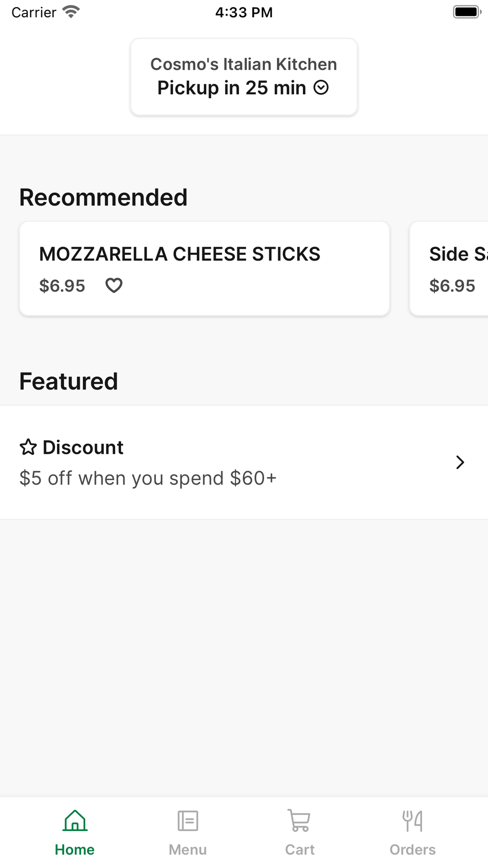488x868 pixels.
Task: Tap the Orders fork and knife icon
Action: tap(412, 821)
